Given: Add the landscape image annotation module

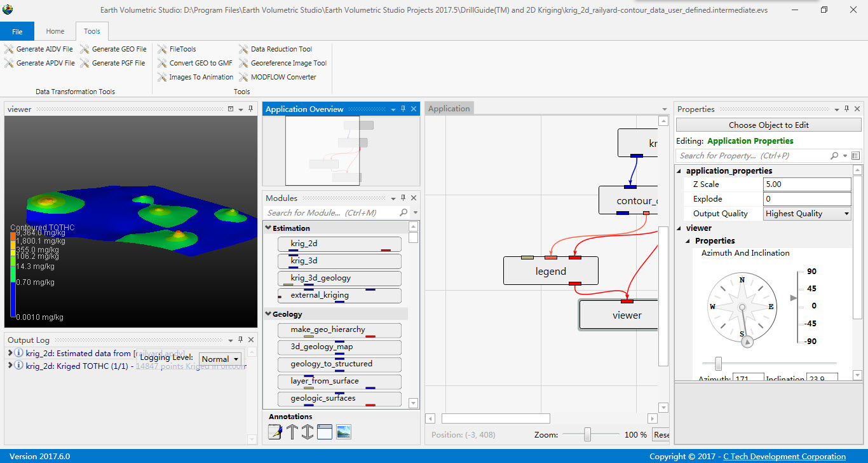Looking at the screenshot, I should coord(344,432).
